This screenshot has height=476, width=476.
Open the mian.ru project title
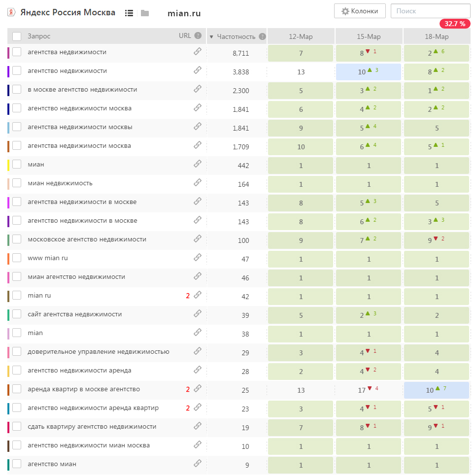point(184,13)
